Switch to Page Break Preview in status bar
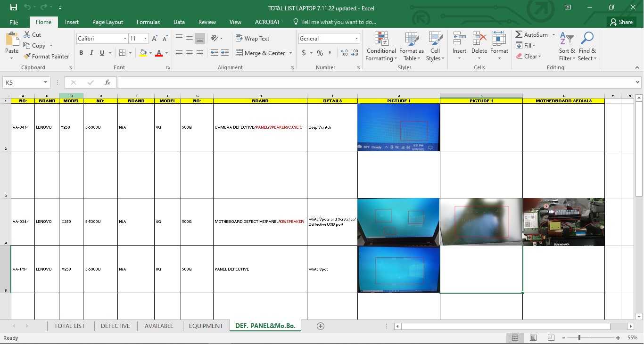This screenshot has width=644, height=345. pos(551,338)
